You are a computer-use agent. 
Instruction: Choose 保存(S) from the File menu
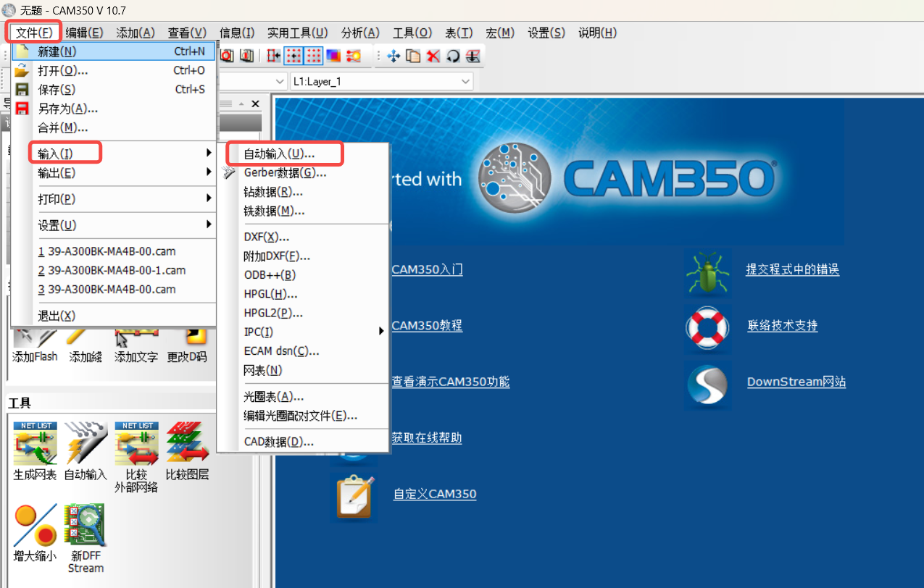(x=114, y=90)
